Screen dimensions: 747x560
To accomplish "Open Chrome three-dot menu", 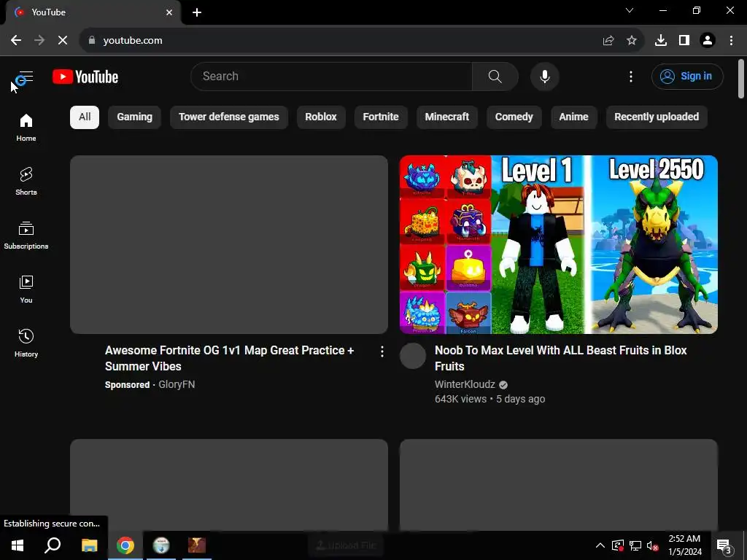I will pos(731,41).
